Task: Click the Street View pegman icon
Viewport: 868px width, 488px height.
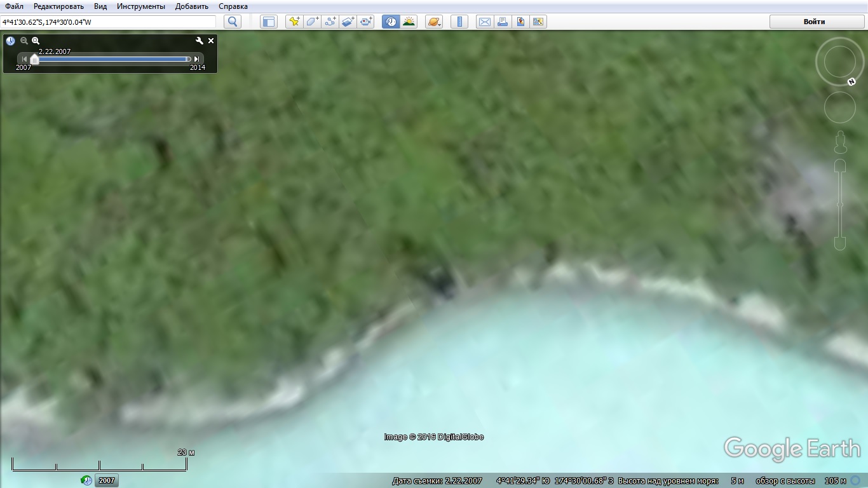Action: point(840,142)
